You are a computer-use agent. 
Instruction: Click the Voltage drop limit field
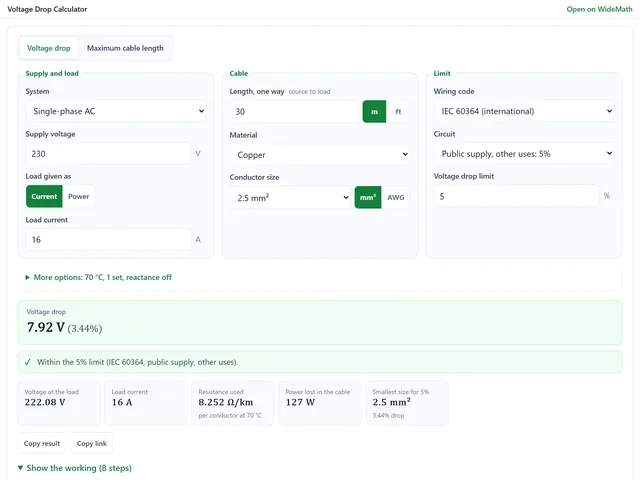pos(516,196)
